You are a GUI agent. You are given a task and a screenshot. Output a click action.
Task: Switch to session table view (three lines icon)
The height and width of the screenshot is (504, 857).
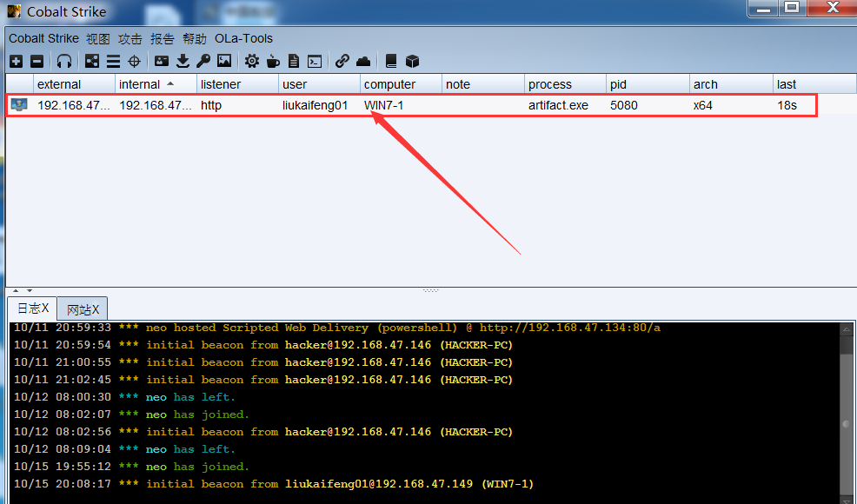click(113, 61)
